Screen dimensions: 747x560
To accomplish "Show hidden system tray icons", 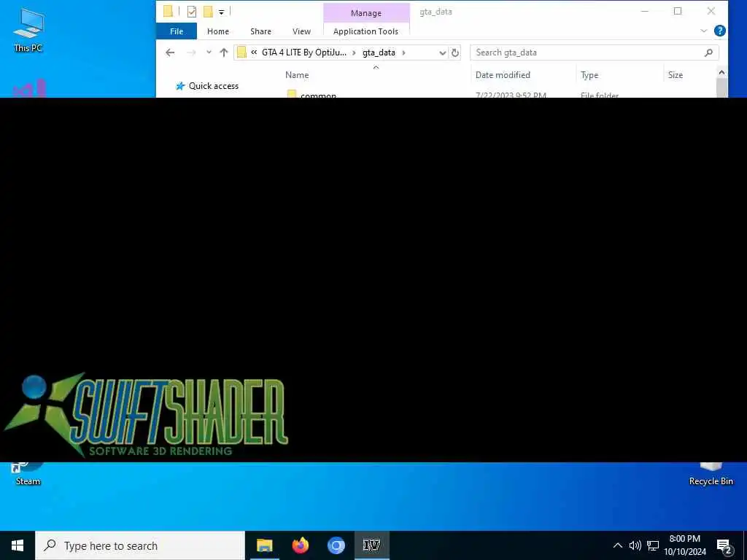I will [x=617, y=545].
